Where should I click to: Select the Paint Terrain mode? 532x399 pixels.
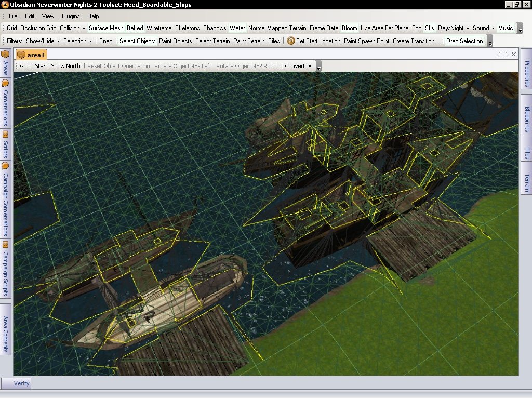[x=249, y=41]
